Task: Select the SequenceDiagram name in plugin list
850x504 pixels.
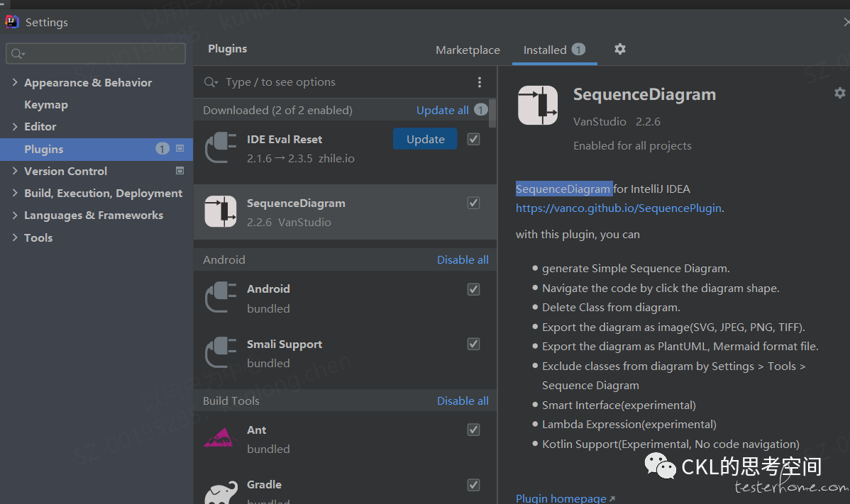Action: (x=296, y=203)
